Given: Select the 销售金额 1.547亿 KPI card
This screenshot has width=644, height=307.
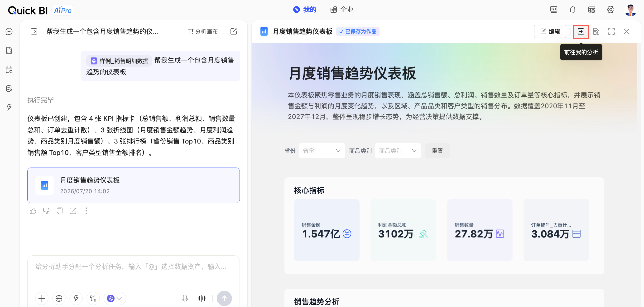Looking at the screenshot, I should pyautogui.click(x=327, y=230).
